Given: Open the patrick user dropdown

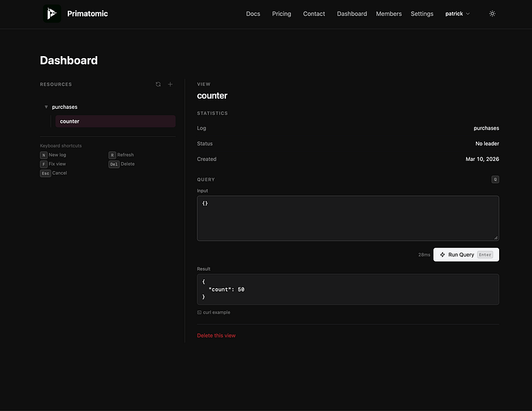Looking at the screenshot, I should click(457, 14).
